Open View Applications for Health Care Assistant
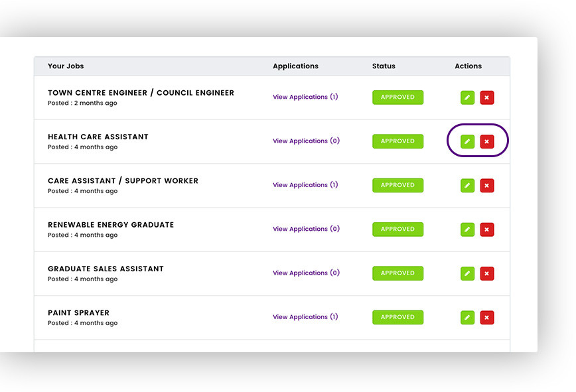576x392 pixels. click(x=305, y=141)
